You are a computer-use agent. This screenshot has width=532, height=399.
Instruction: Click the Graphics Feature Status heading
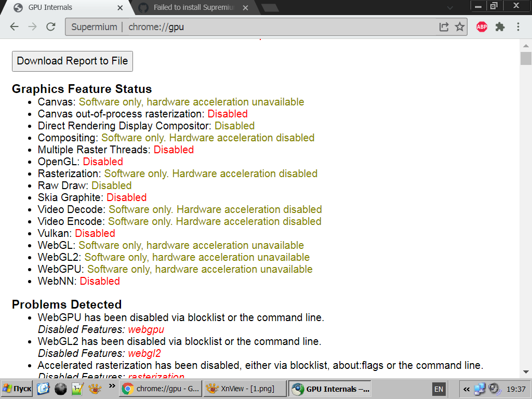pos(82,89)
